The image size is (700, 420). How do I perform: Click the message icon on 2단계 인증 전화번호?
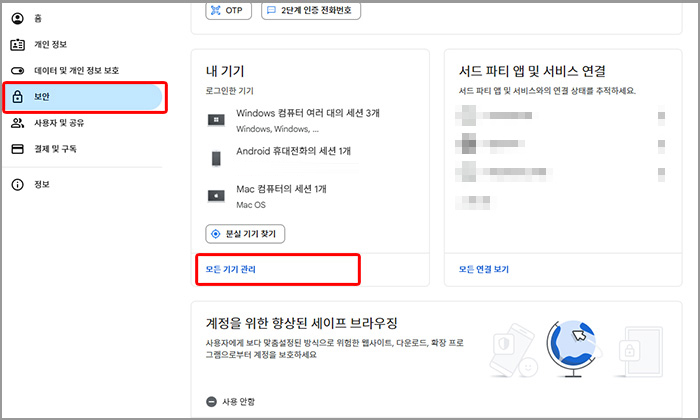pos(271,10)
